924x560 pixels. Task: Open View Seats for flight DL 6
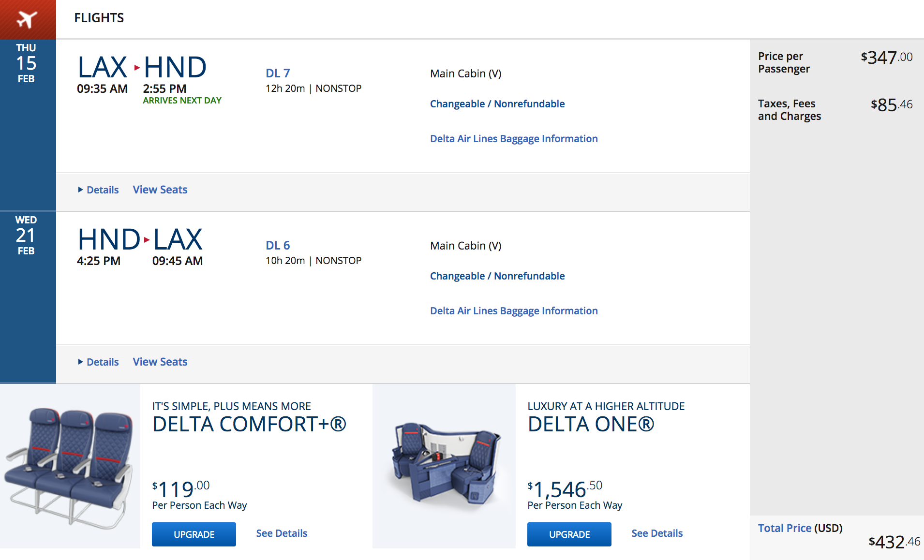pyautogui.click(x=160, y=362)
